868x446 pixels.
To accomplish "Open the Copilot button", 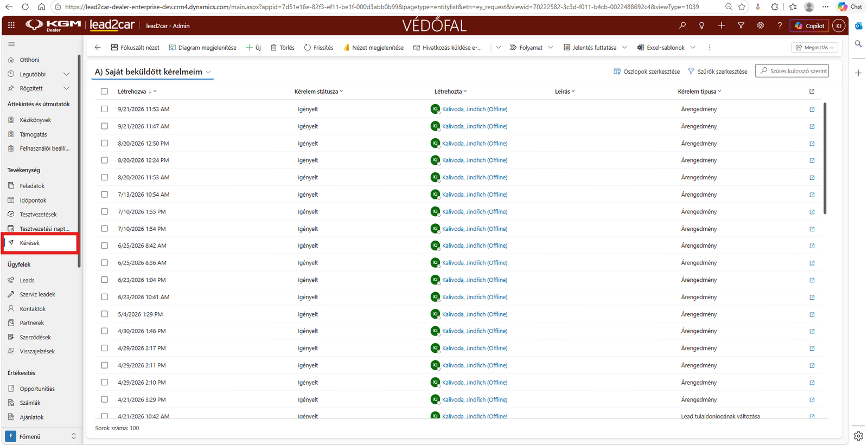I will pyautogui.click(x=810, y=25).
